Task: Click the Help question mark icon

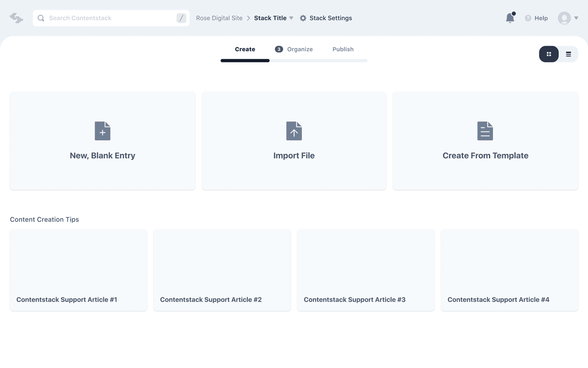Action: (528, 18)
